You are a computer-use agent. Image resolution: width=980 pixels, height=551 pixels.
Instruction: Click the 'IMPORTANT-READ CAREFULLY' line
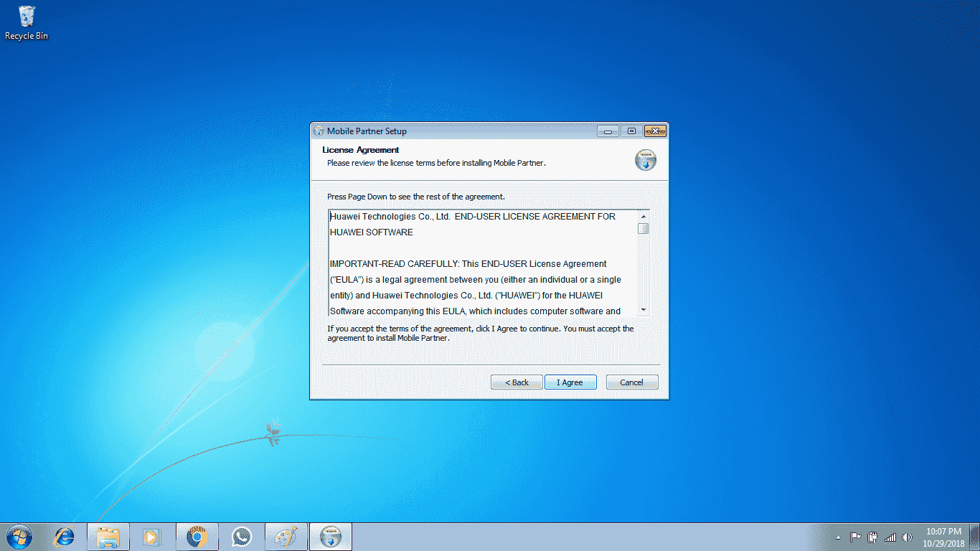pos(468,264)
